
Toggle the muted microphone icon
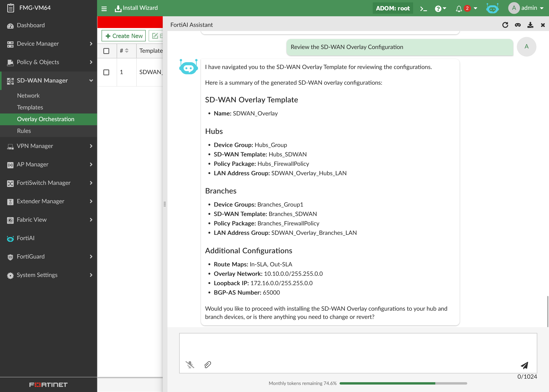pos(190,365)
